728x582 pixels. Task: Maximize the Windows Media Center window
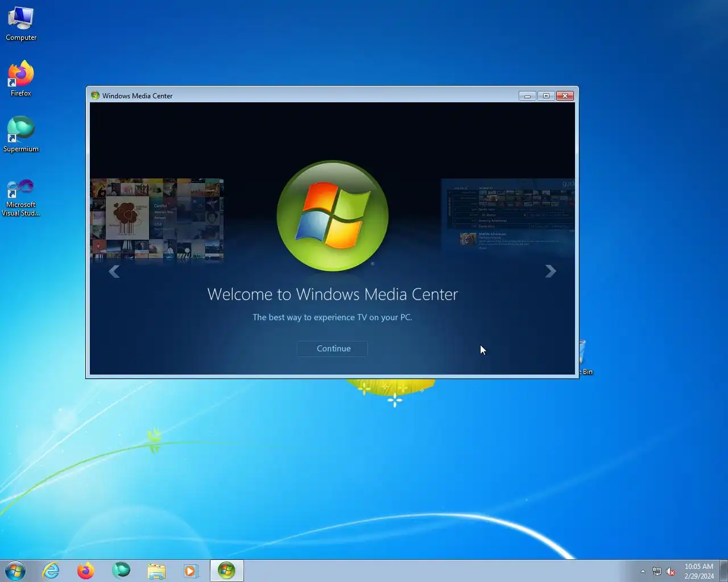pyautogui.click(x=546, y=96)
